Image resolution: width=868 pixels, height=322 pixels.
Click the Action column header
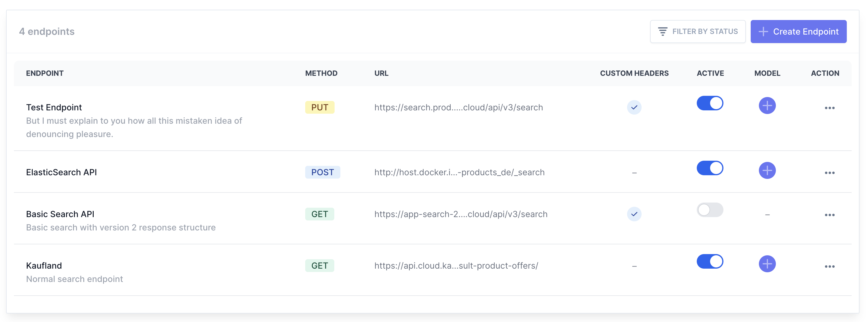825,73
